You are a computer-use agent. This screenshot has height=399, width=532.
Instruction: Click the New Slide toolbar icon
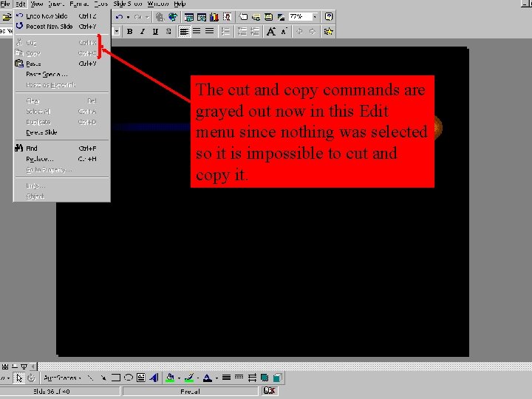[x=243, y=16]
